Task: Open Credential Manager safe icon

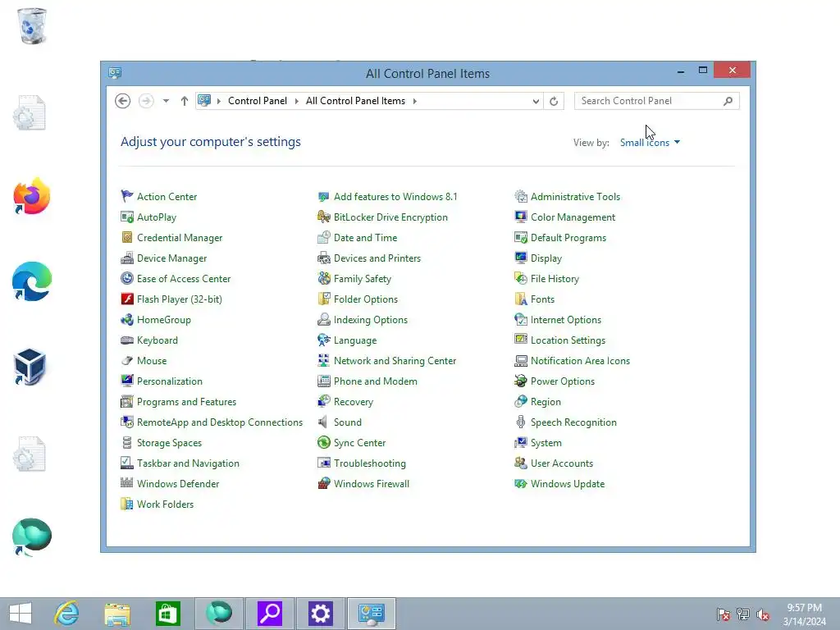Action: 127,237
